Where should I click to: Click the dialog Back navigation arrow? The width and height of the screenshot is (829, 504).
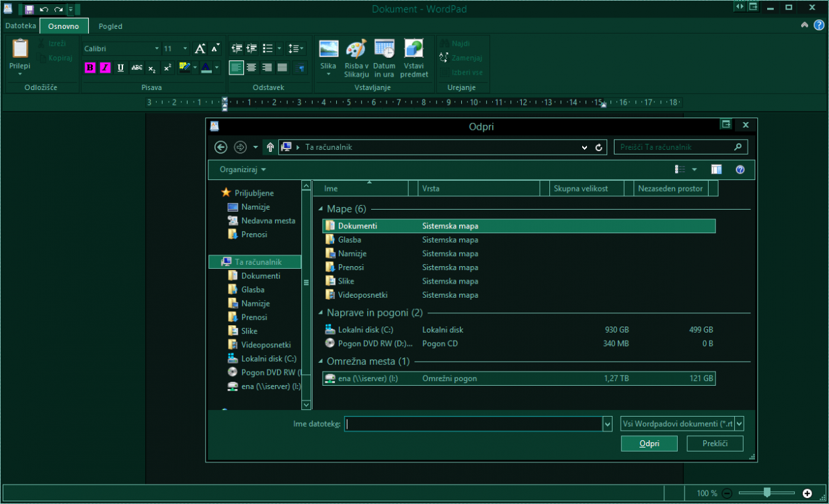(x=221, y=147)
